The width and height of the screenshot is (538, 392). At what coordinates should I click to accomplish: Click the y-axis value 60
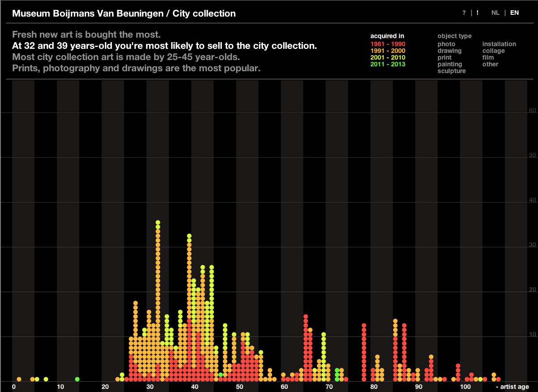pyautogui.click(x=533, y=110)
